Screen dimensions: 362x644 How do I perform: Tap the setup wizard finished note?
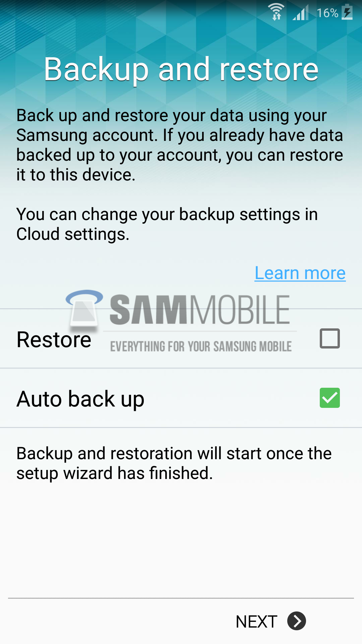[x=174, y=463]
